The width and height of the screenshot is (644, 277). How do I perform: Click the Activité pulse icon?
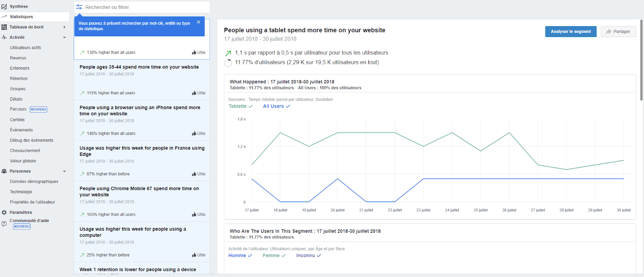coord(4,37)
